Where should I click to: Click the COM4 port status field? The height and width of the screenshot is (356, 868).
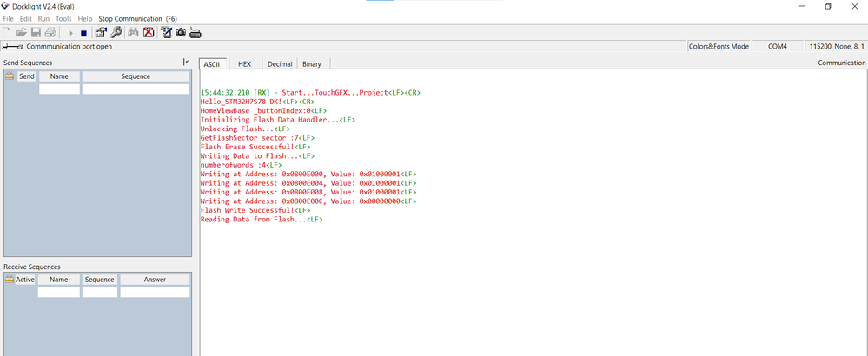tap(778, 46)
